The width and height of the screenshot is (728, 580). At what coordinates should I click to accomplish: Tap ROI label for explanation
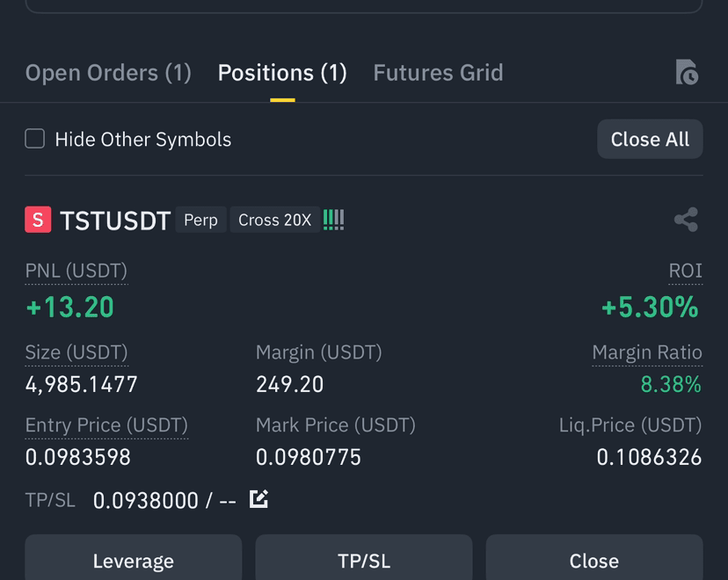[685, 271]
